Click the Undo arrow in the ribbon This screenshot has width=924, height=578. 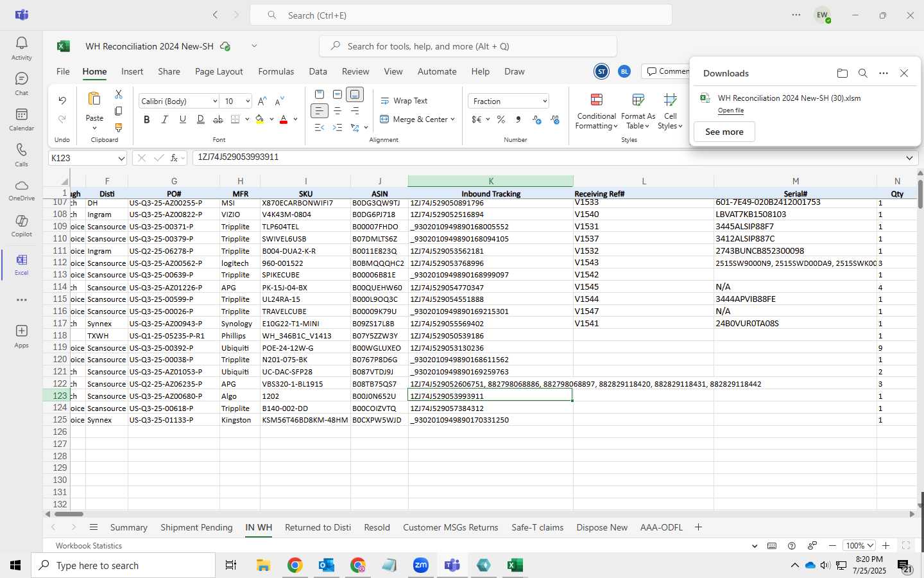62,100
